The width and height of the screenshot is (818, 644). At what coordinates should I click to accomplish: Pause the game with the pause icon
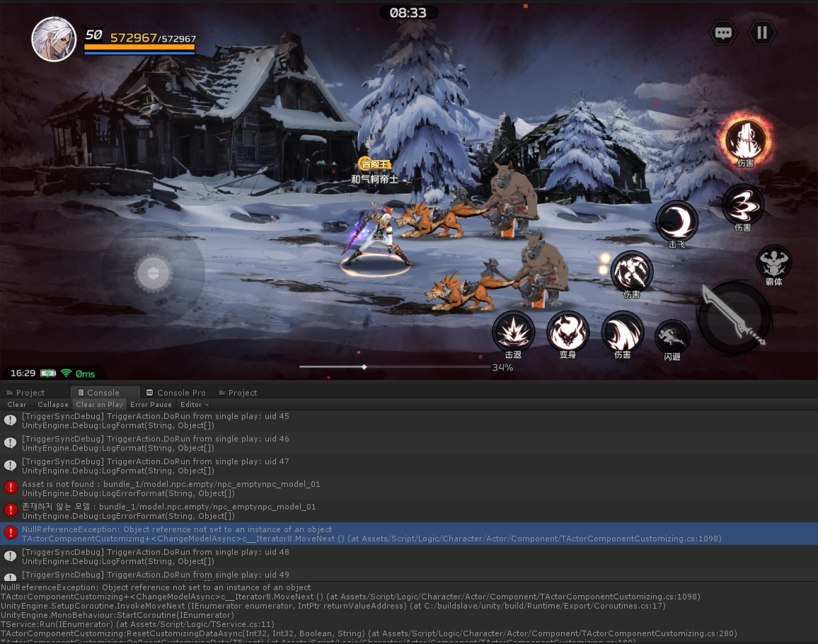coord(762,33)
